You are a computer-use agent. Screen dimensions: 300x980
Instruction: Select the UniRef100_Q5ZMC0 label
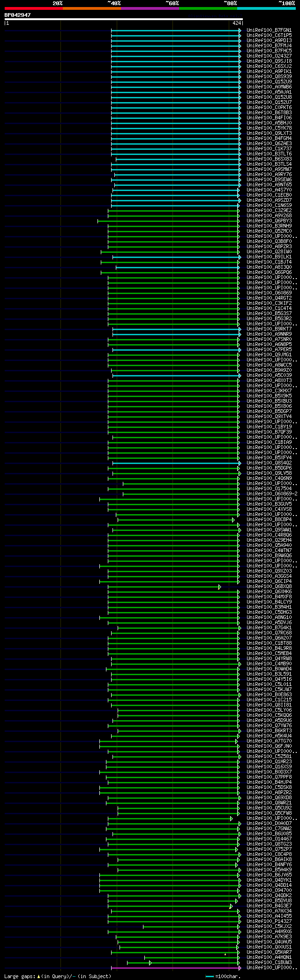click(x=269, y=231)
